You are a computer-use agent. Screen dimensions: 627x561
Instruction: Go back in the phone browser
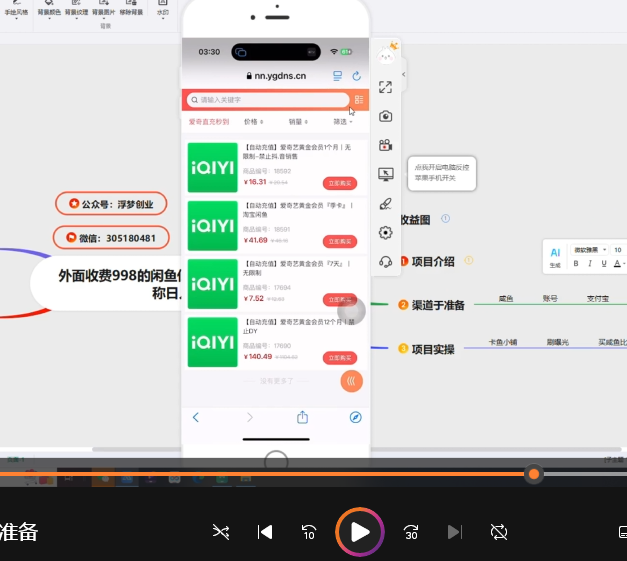[x=196, y=417]
